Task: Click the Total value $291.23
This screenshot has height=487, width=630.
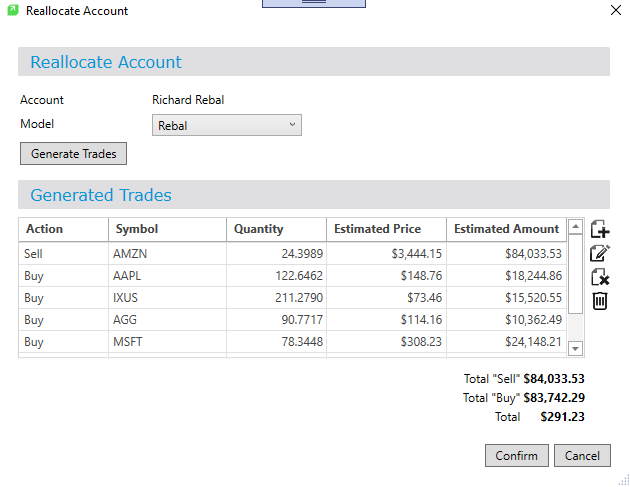Action: [x=562, y=417]
